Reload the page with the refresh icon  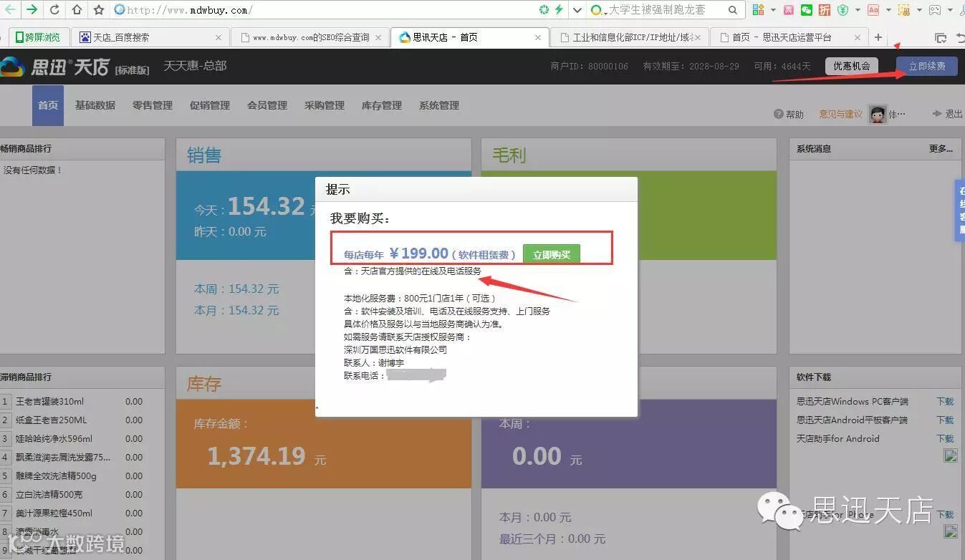pos(54,10)
